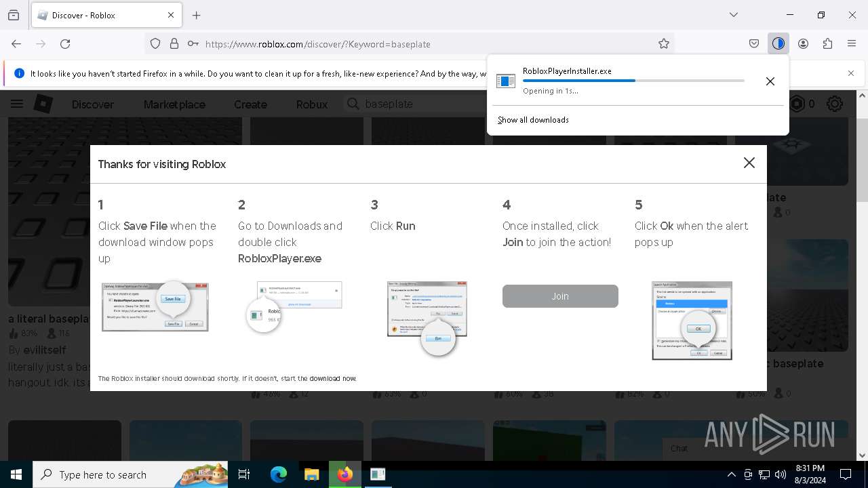Open the extensions puzzle icon
The width and height of the screenshot is (868, 488).
click(x=827, y=43)
